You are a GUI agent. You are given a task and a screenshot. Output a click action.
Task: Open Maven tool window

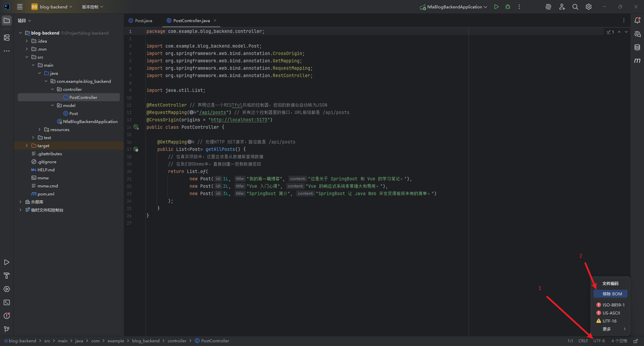(637, 61)
